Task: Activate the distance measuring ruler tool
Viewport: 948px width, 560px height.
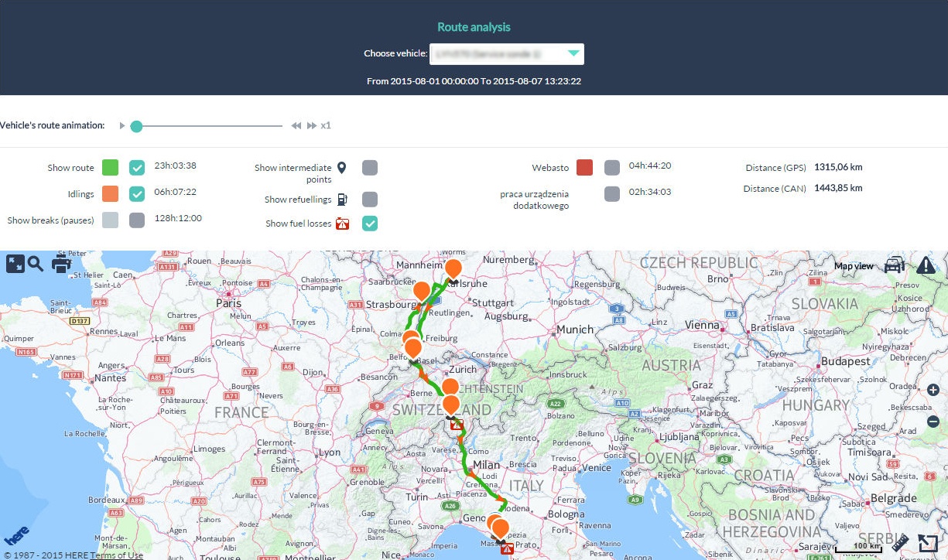Action: tap(900, 542)
